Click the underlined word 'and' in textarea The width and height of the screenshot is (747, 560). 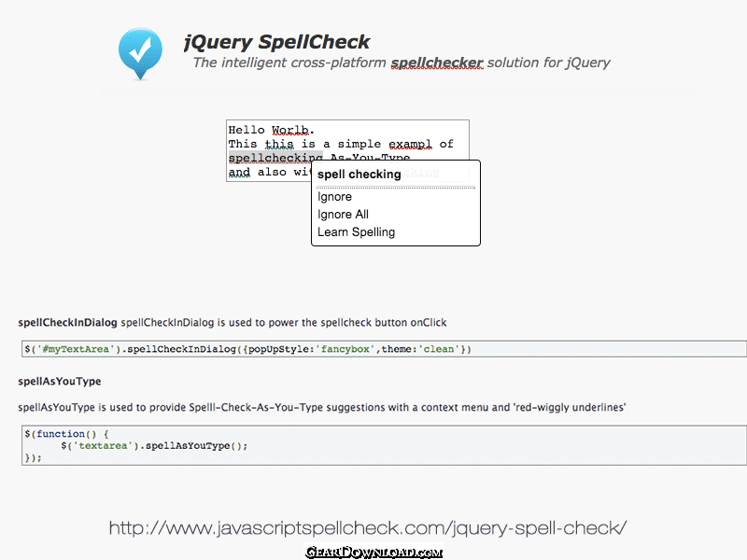pyautogui.click(x=239, y=172)
